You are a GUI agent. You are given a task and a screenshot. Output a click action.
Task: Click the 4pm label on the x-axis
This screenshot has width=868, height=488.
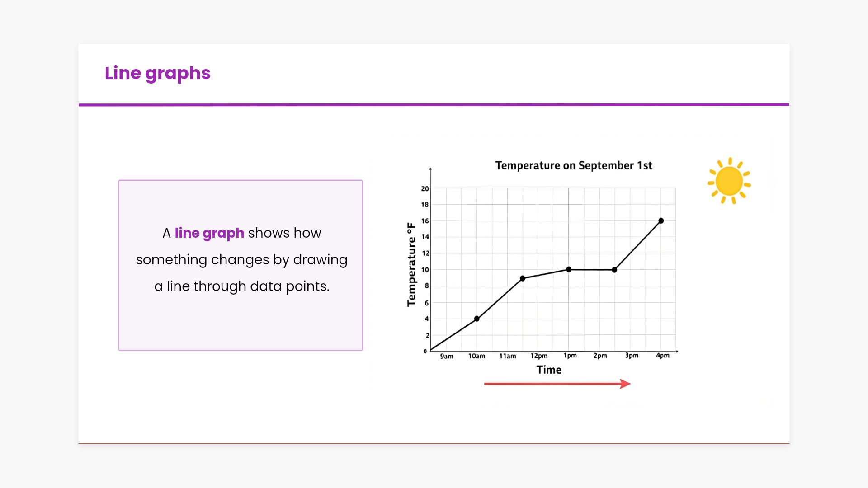click(663, 356)
